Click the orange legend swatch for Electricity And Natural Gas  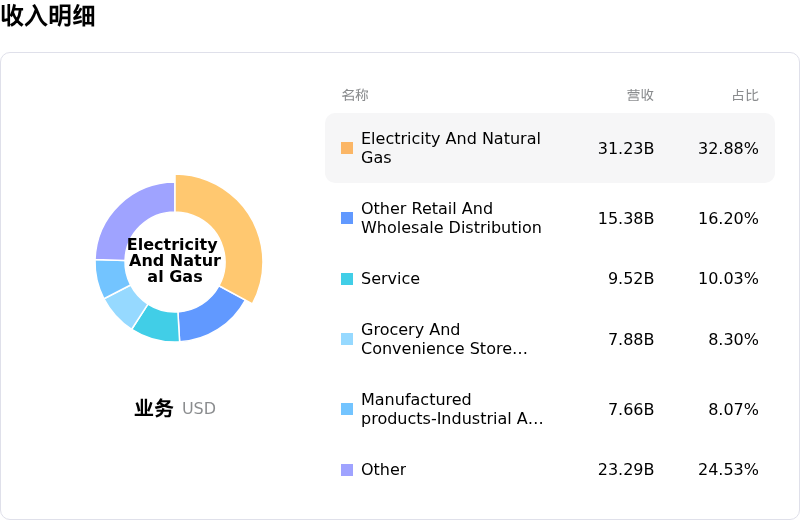tap(347, 148)
